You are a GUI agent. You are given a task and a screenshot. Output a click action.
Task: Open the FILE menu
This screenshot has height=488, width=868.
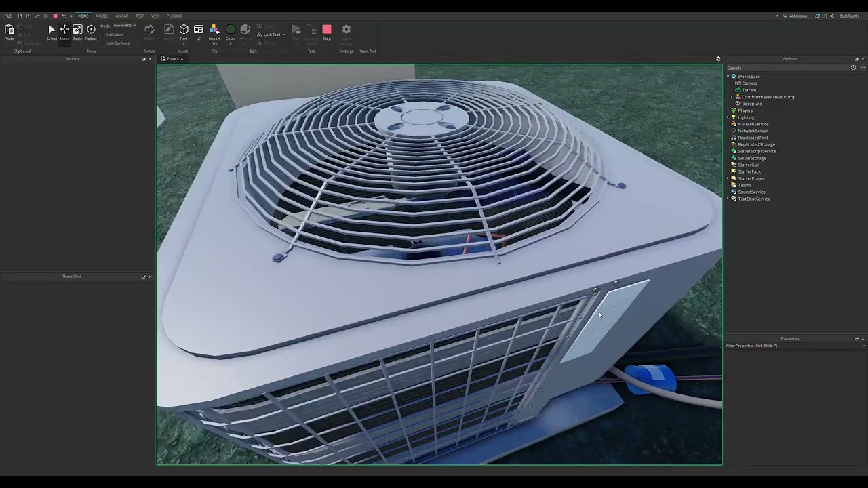coord(7,16)
